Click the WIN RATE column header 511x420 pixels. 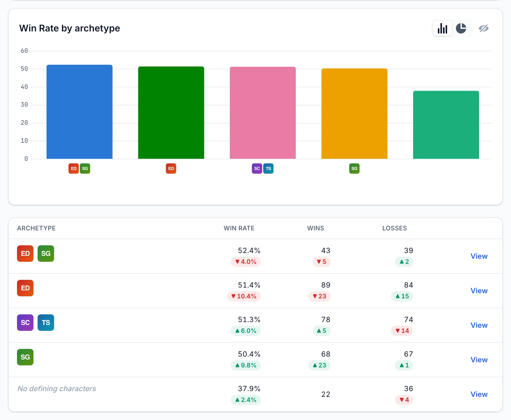tap(239, 228)
